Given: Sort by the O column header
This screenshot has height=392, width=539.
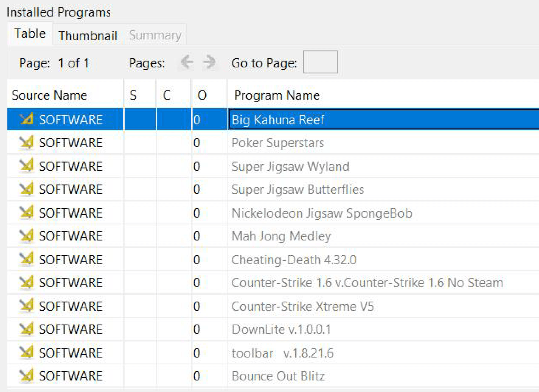Looking at the screenshot, I should [209, 95].
